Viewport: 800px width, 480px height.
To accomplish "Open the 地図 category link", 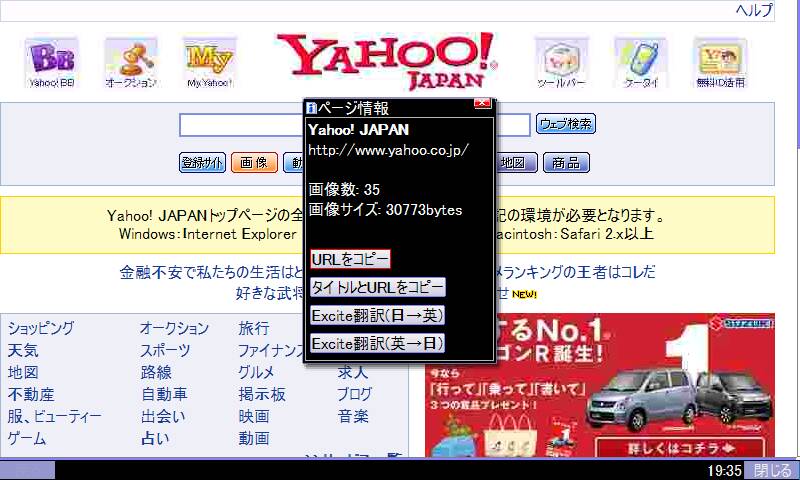I will 23,372.
